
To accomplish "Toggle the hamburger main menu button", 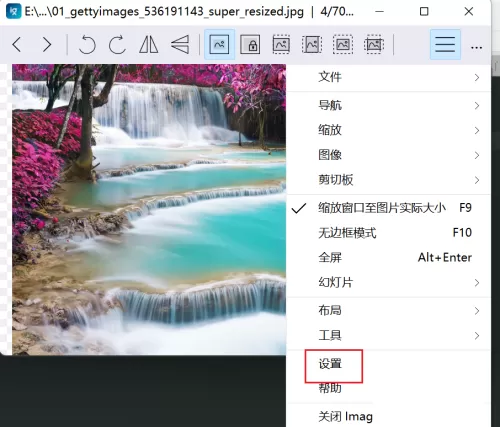I will click(445, 44).
